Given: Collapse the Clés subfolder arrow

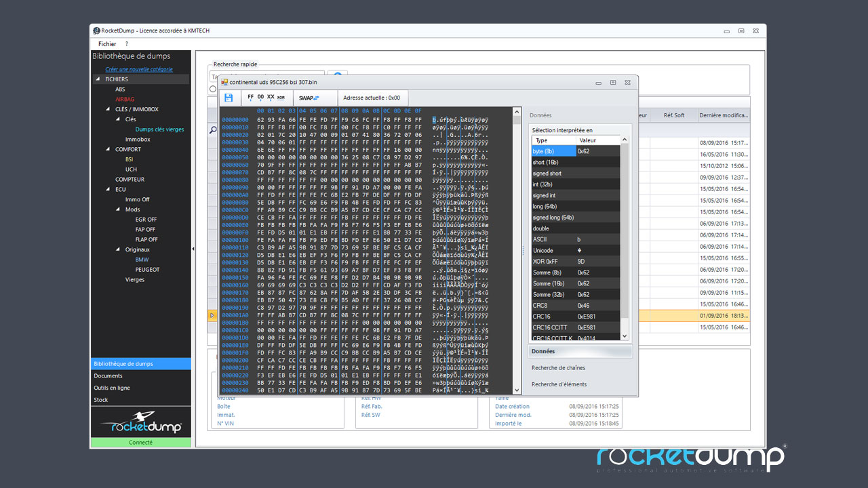Looking at the screenshot, I should click(117, 119).
